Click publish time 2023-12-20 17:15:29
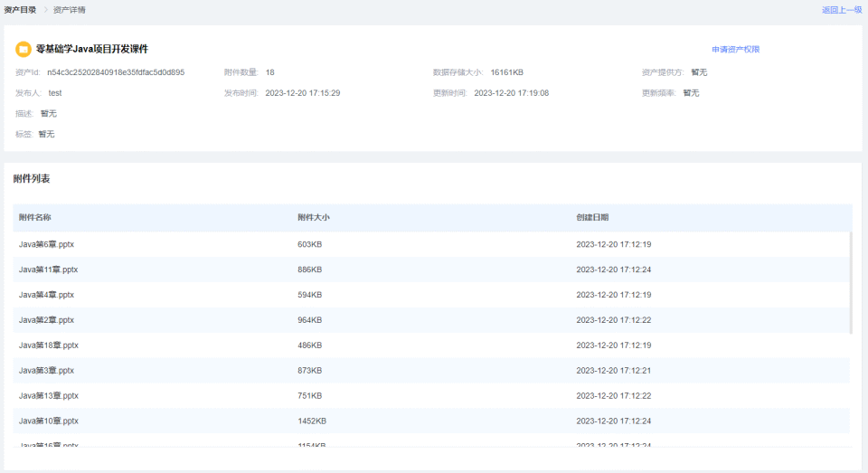This screenshot has width=868, height=473. [x=303, y=93]
